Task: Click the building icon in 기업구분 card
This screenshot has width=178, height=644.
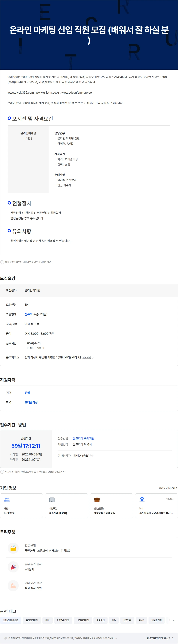Action: click(x=52, y=499)
